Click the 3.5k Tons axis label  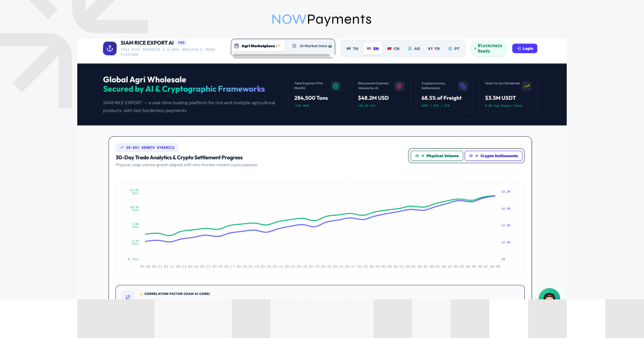pyautogui.click(x=135, y=243)
